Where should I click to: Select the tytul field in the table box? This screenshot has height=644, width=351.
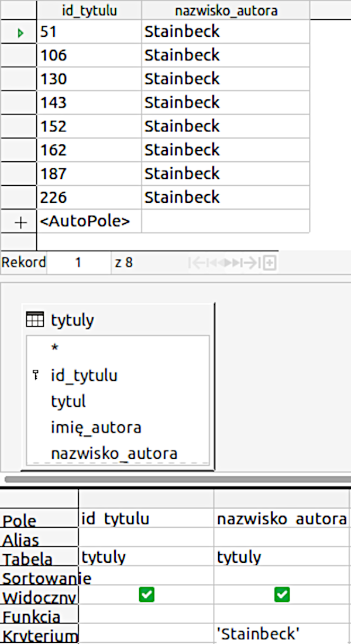68,401
